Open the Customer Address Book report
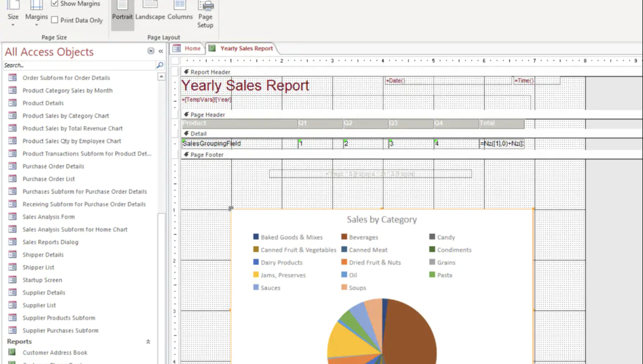Viewport: 643px width, 364px height. (x=55, y=352)
